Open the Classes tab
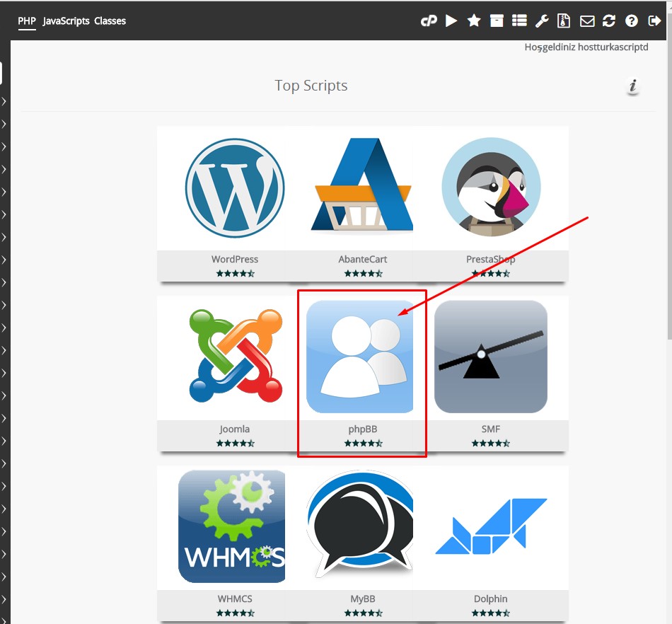 pyautogui.click(x=110, y=21)
